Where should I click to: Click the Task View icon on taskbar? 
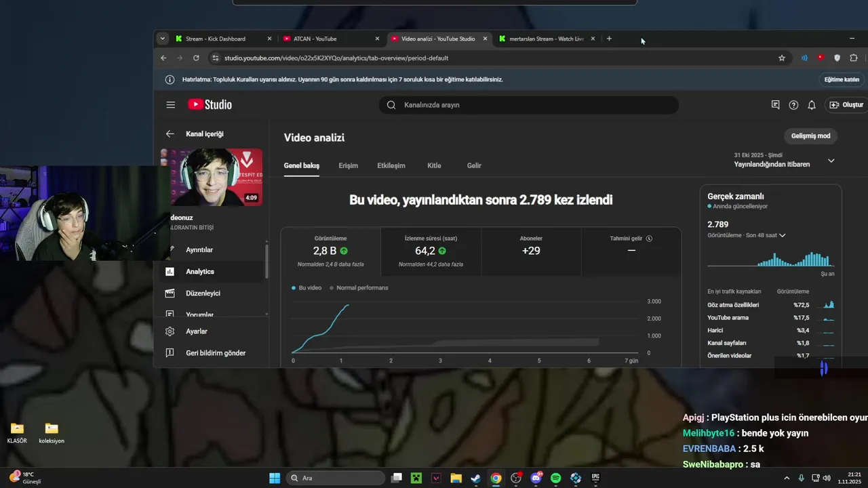pyautogui.click(x=397, y=478)
